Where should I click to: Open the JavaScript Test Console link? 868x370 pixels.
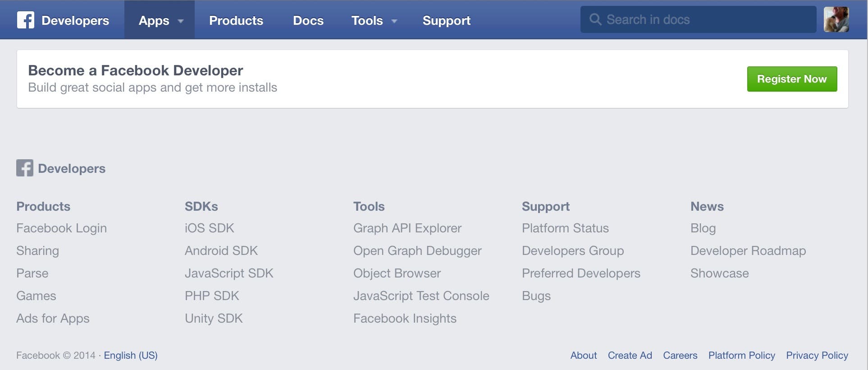coord(421,296)
